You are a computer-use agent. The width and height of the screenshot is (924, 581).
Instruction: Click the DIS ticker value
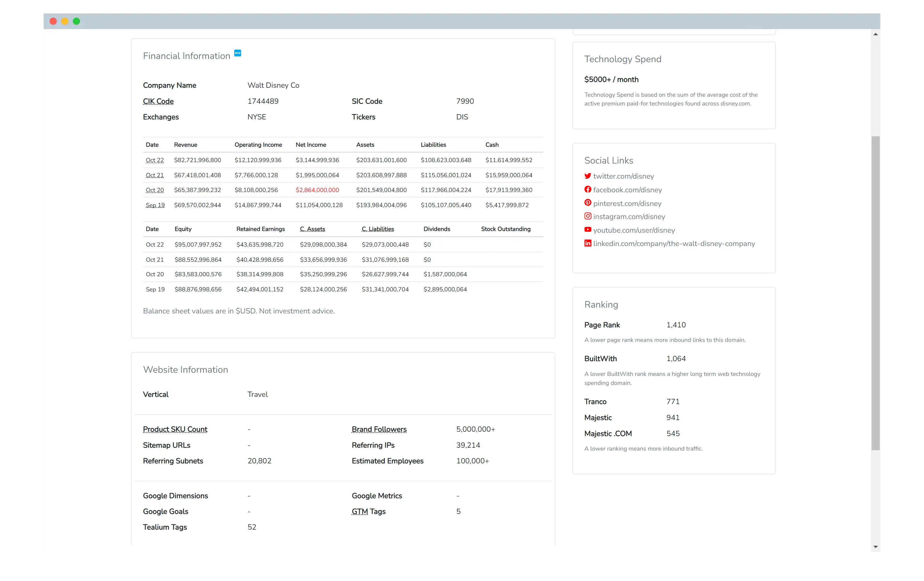pos(462,117)
